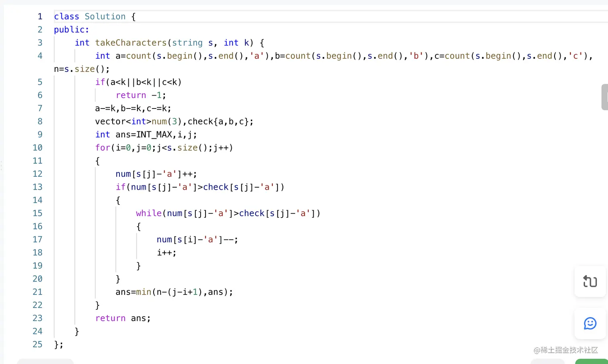The image size is (608, 364).
Task: Click 'int ans=INT_MAX,i,j;' line
Action: 146,135
